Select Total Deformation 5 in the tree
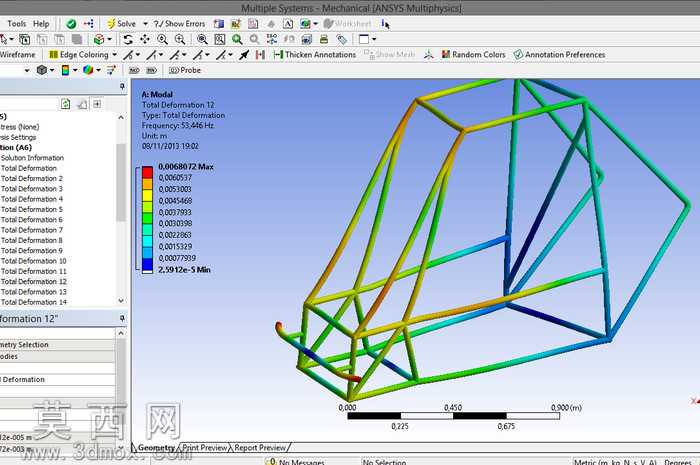Image resolution: width=700 pixels, height=465 pixels. click(32, 209)
